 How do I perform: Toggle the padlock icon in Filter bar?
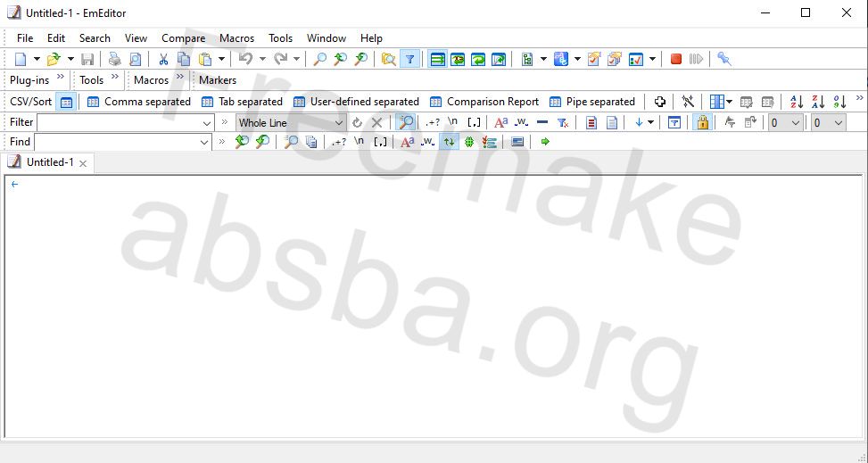point(702,122)
